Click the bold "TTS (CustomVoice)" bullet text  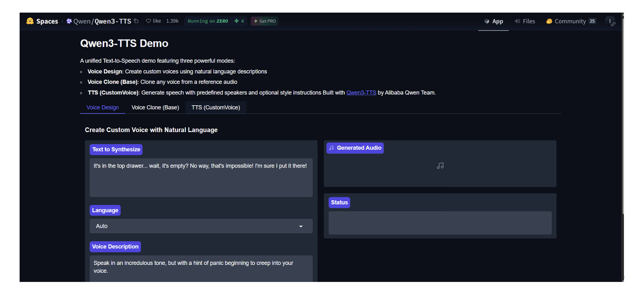113,93
